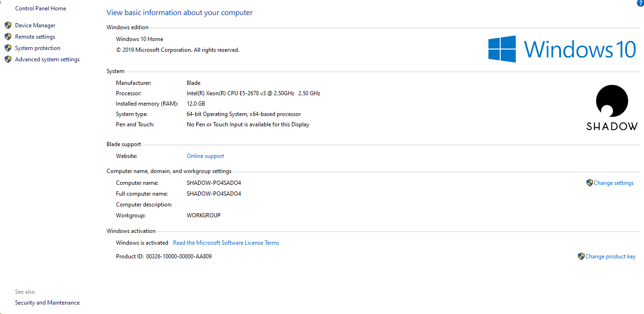This screenshot has height=314, width=644.
Task: Click the 'Blade' manufacturer value
Action: tap(193, 83)
